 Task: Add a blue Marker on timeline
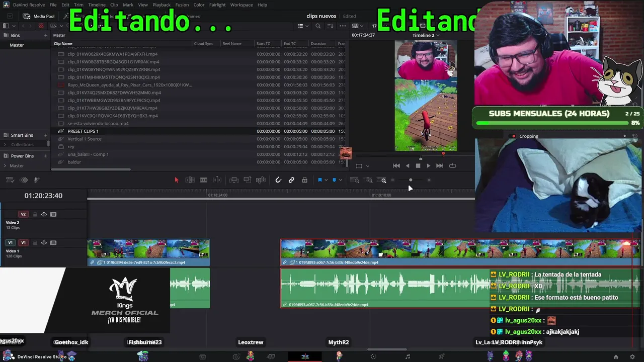click(x=334, y=180)
